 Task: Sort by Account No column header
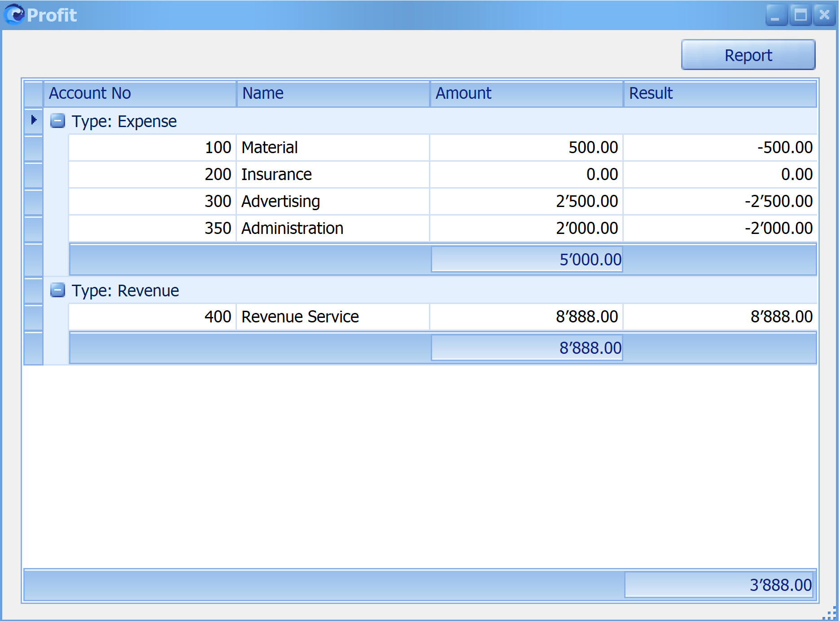[140, 93]
